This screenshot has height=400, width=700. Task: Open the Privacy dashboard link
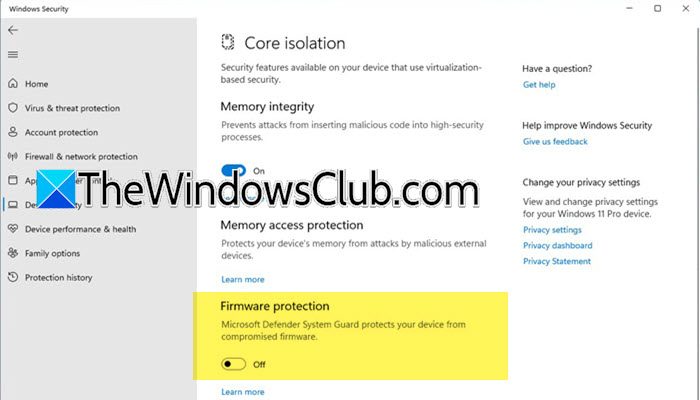[557, 245]
